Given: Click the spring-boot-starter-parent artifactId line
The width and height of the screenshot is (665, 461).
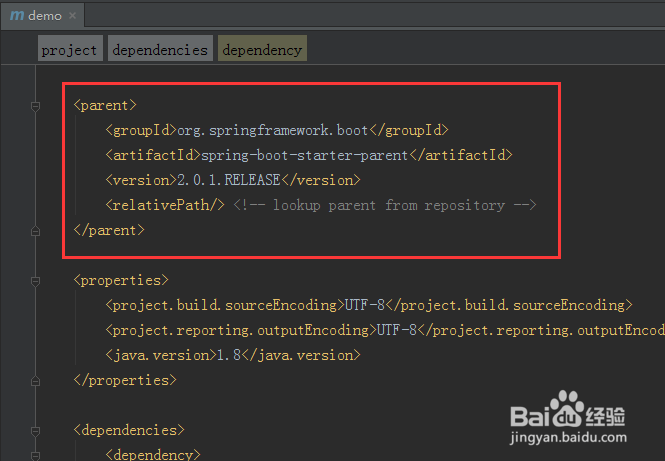Looking at the screenshot, I should coord(309,155).
